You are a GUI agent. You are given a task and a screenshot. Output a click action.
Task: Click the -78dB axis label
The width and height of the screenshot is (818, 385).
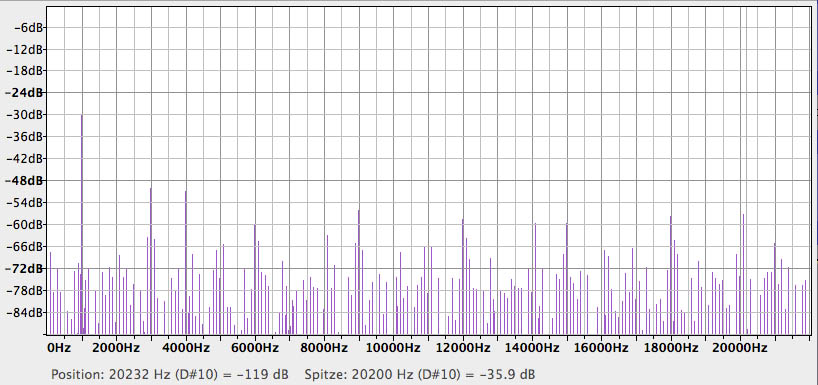click(24, 291)
